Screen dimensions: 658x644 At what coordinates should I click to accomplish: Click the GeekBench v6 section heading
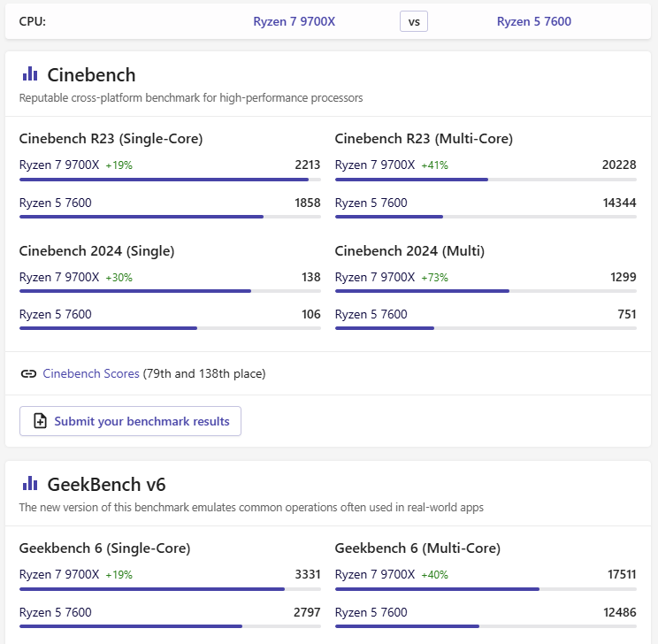(106, 484)
